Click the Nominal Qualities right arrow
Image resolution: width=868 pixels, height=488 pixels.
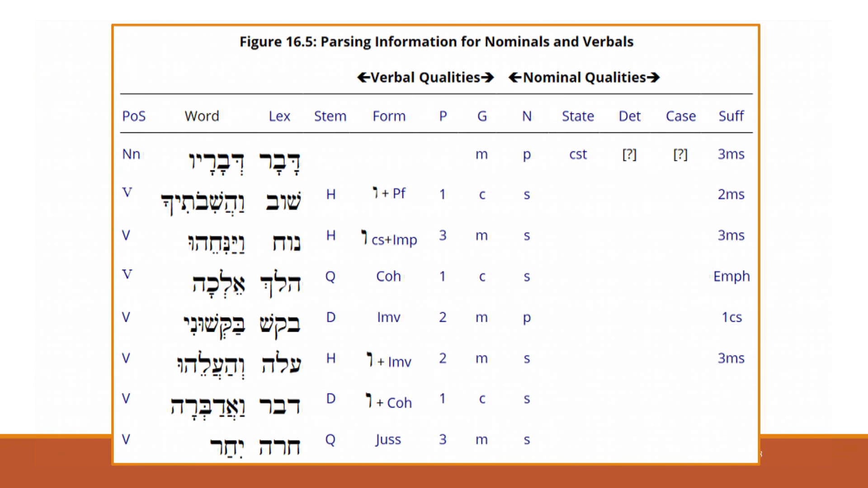click(x=653, y=77)
